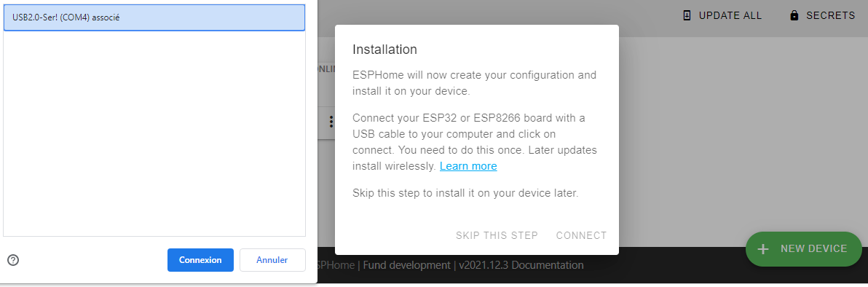Click empty area of serial port list
The image size is (868, 287).
(154, 133)
